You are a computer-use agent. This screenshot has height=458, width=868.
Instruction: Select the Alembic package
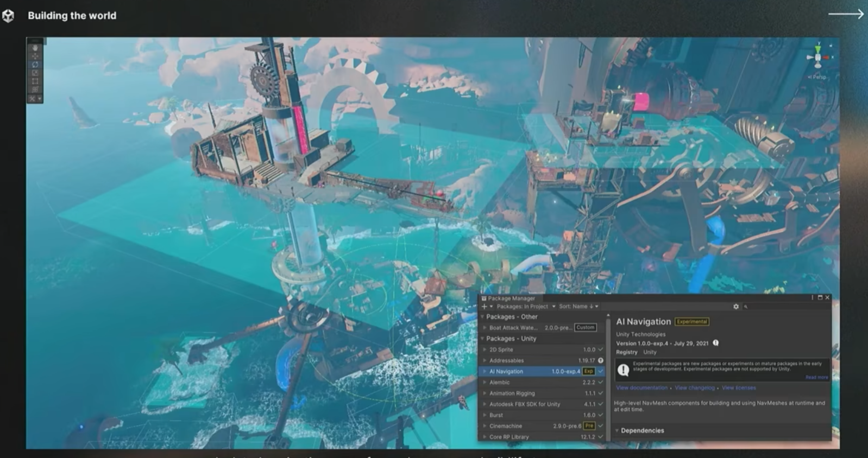542,383
